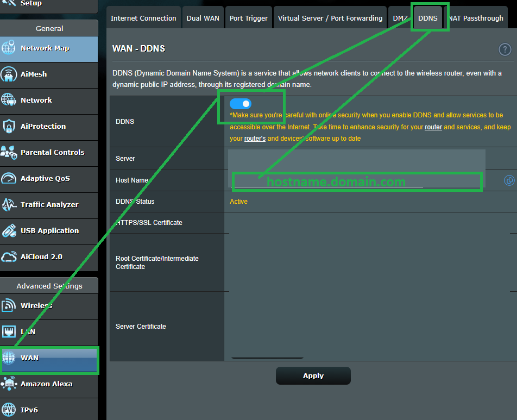Click the refresh icon beside Host Name
The height and width of the screenshot is (420, 517).
tap(509, 180)
